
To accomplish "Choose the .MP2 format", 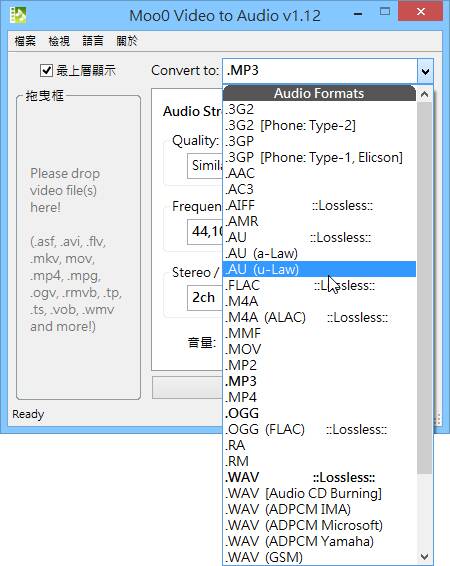I will click(319, 365).
